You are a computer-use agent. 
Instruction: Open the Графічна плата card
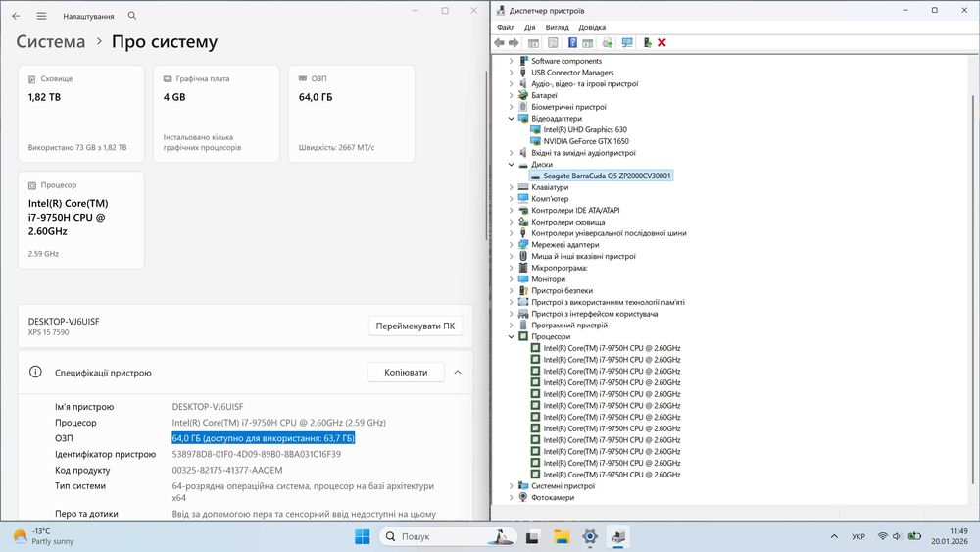[217, 114]
